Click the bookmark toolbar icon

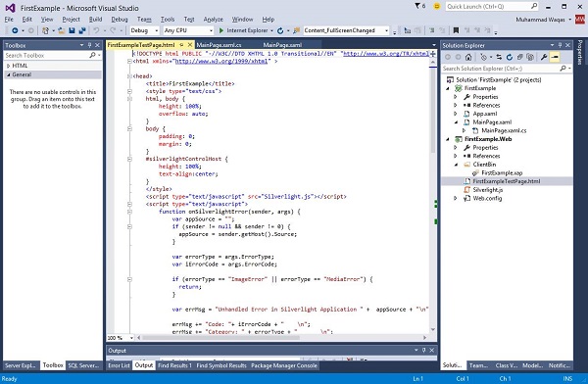pos(456,30)
